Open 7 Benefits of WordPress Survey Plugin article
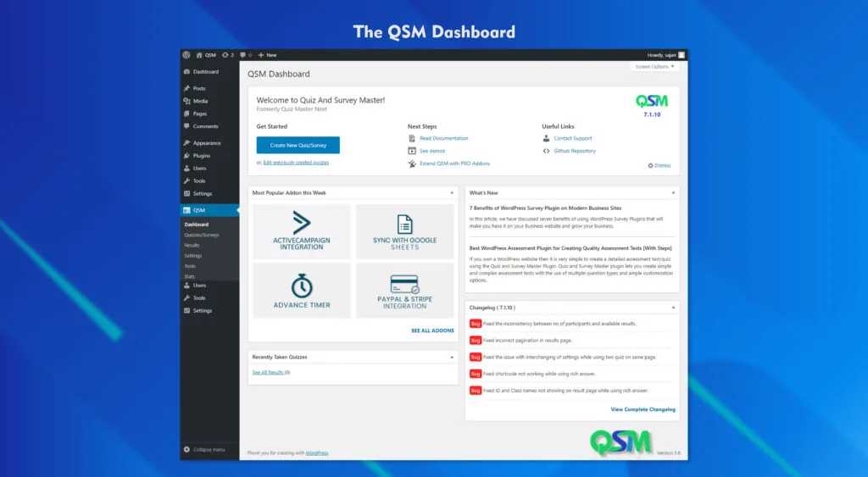Image resolution: width=868 pixels, height=477 pixels. click(545, 208)
